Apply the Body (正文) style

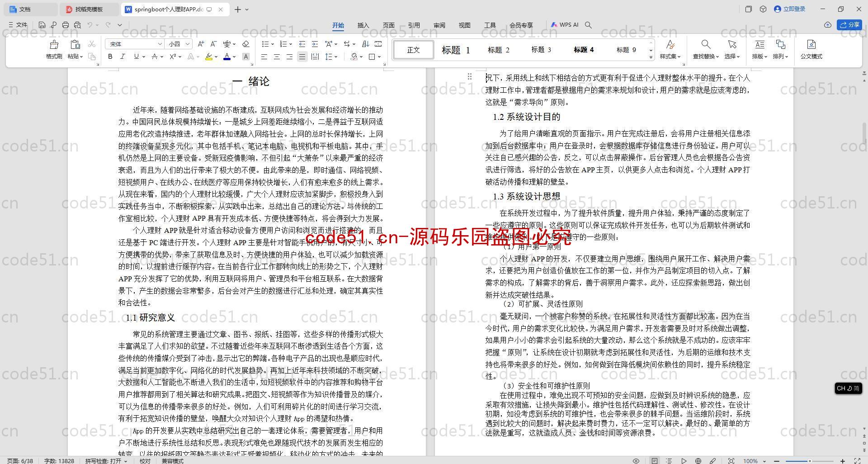coord(413,50)
